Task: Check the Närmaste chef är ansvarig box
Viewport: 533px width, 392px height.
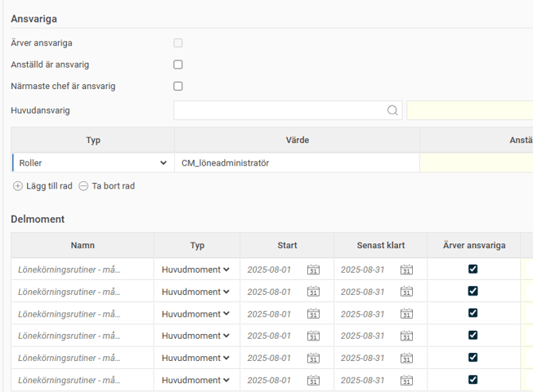Action: pyautogui.click(x=178, y=86)
